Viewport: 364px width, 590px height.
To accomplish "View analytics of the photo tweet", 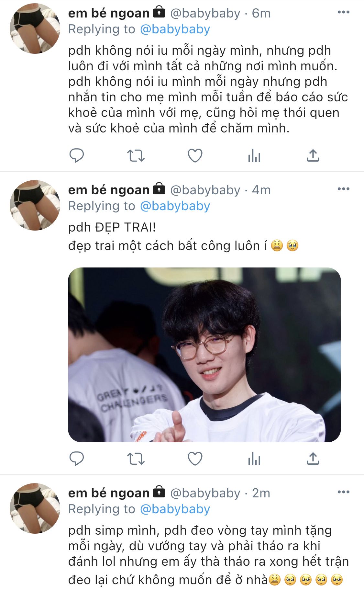I will pyautogui.click(x=254, y=459).
